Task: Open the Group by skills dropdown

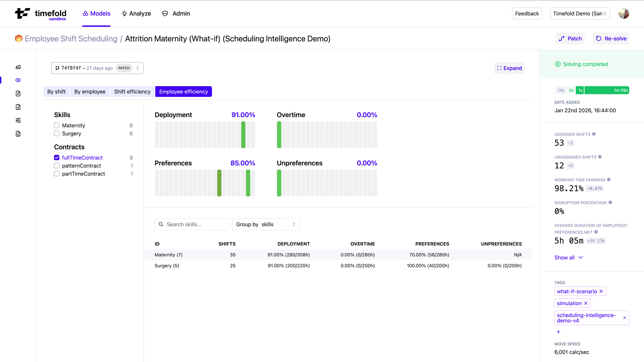Action: point(266,224)
